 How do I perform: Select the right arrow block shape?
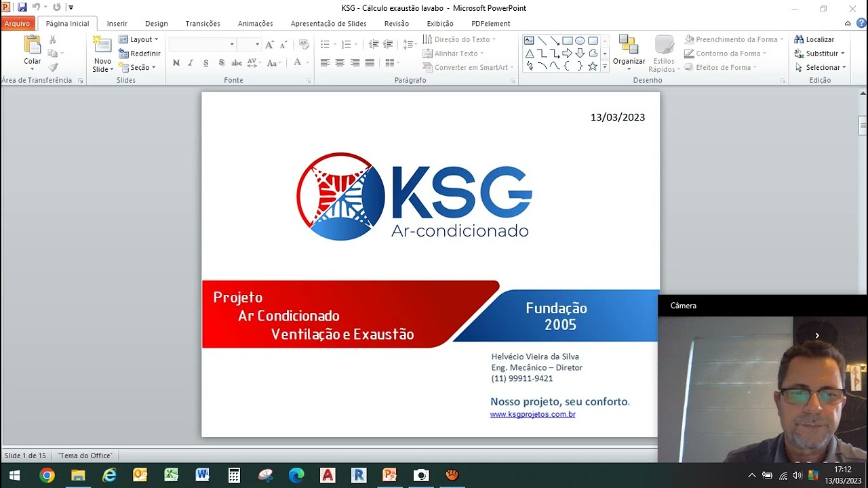[567, 54]
